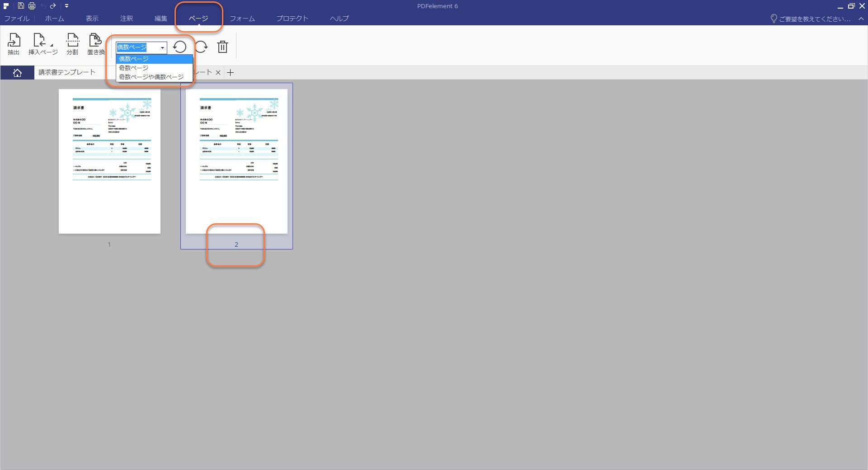Click the page number 1 label
The height and width of the screenshot is (470, 868).
tap(109, 244)
